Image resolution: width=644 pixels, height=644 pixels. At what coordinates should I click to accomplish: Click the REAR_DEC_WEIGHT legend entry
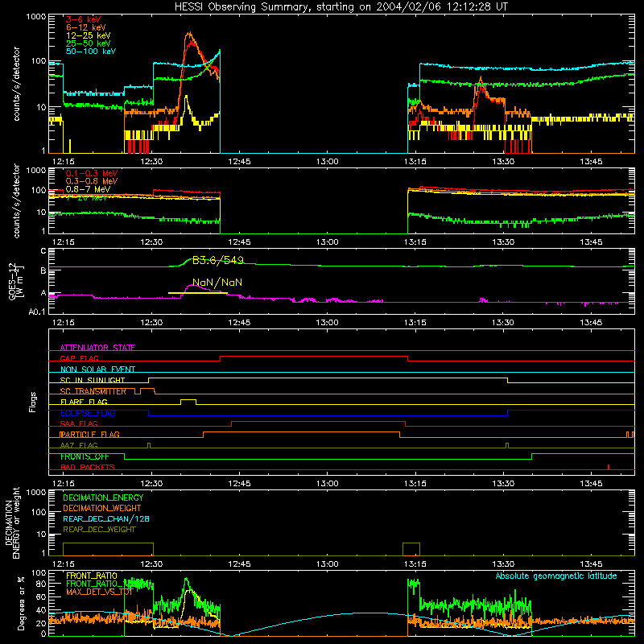pyautogui.click(x=99, y=530)
